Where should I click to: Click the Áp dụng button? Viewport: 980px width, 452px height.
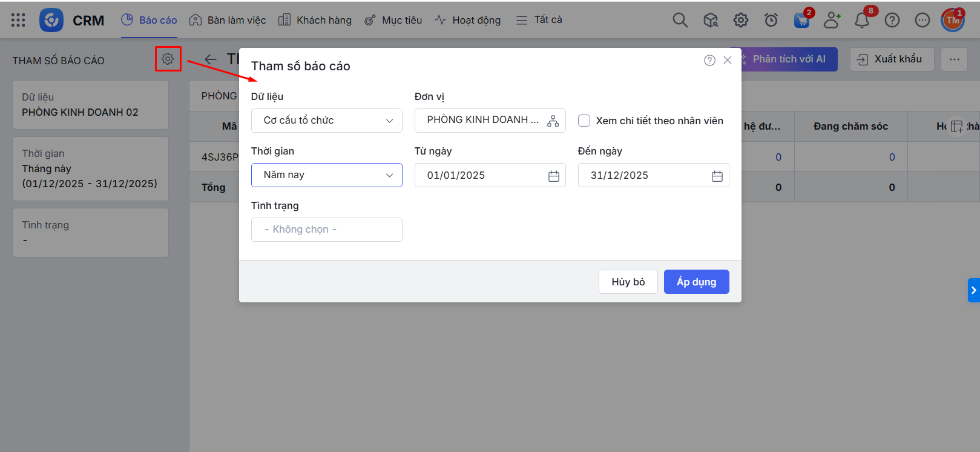(696, 282)
